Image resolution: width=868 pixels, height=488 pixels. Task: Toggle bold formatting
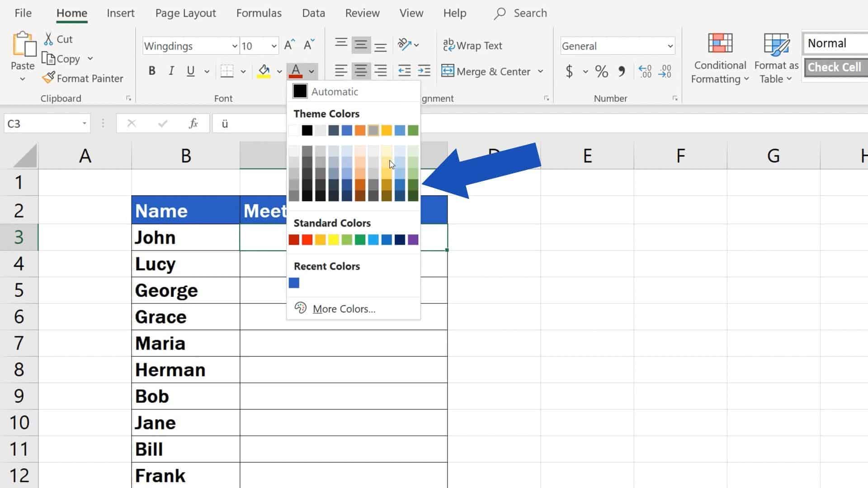(152, 70)
